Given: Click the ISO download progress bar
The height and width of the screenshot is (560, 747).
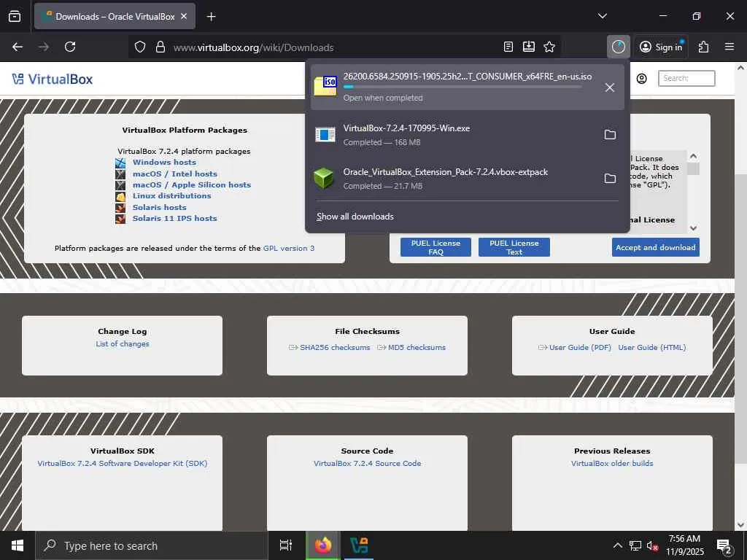Looking at the screenshot, I should tap(462, 87).
